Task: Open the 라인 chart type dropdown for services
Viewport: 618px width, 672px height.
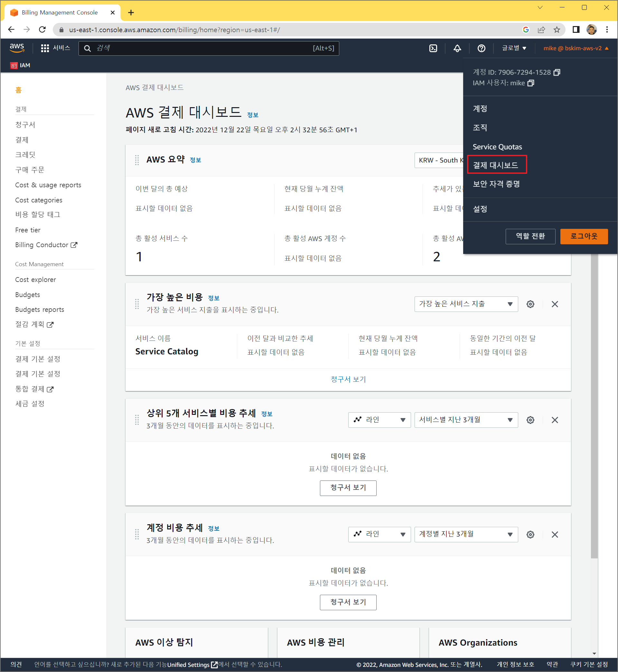Action: pyautogui.click(x=379, y=420)
